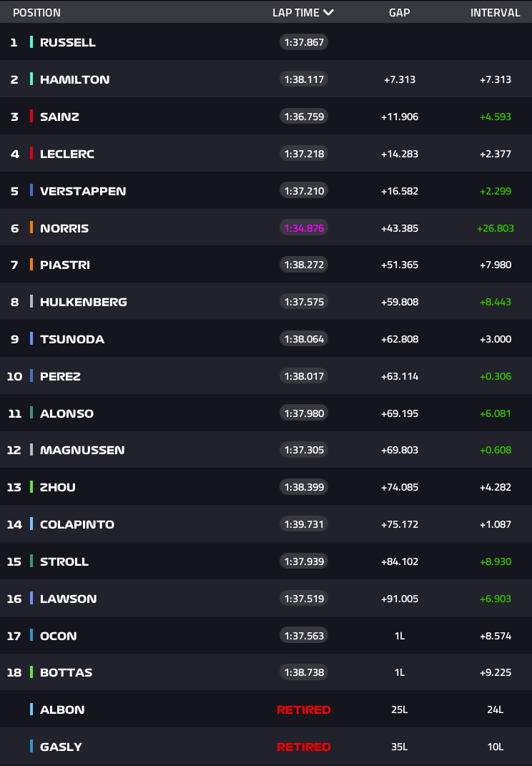Select the INTERVAL column header
This screenshot has width=532, height=766.
[495, 13]
